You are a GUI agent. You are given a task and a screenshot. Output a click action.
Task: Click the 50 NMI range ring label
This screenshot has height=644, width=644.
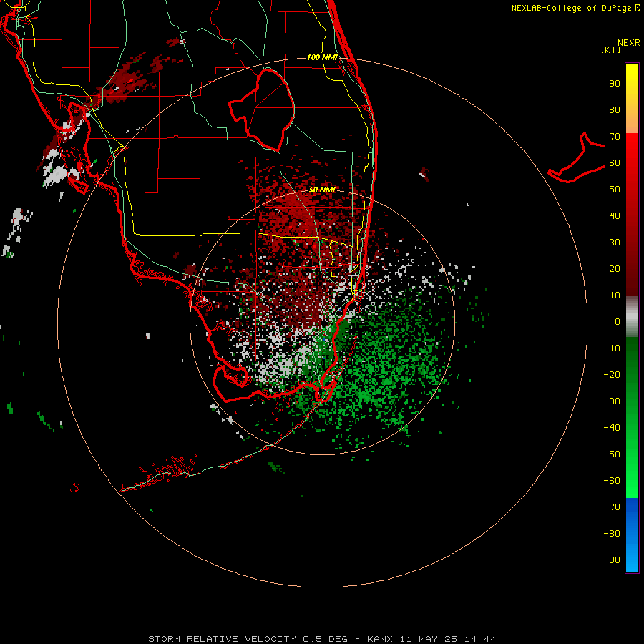322,190
